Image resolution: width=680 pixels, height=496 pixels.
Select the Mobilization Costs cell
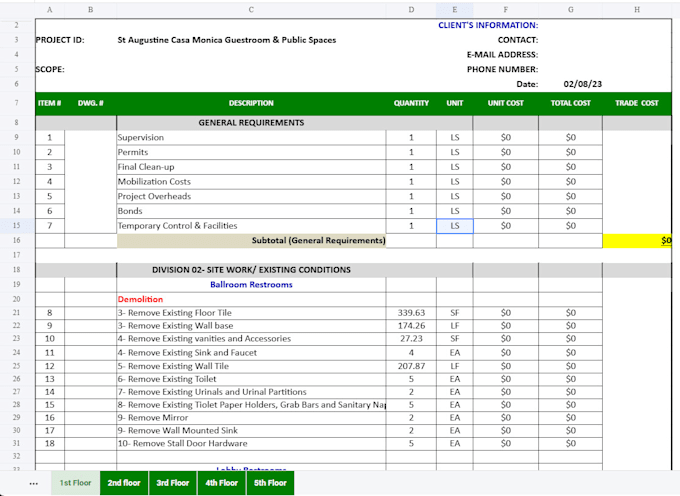(251, 182)
